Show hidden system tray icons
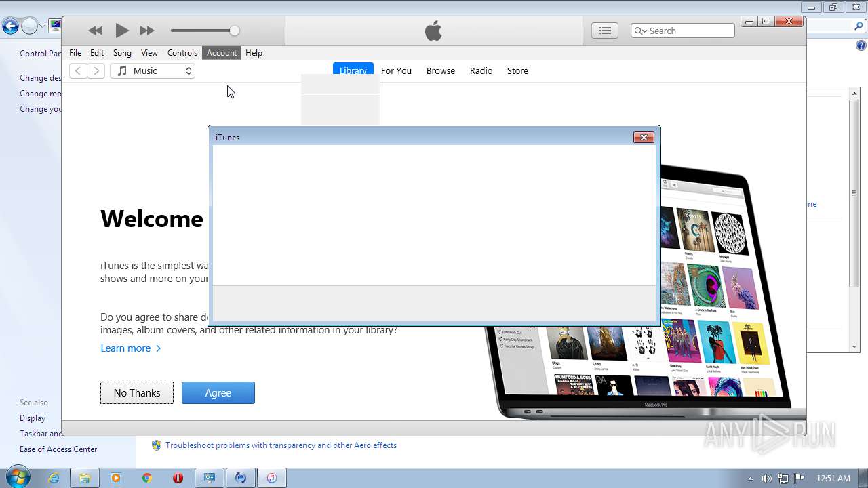This screenshot has width=868, height=488. [750, 479]
